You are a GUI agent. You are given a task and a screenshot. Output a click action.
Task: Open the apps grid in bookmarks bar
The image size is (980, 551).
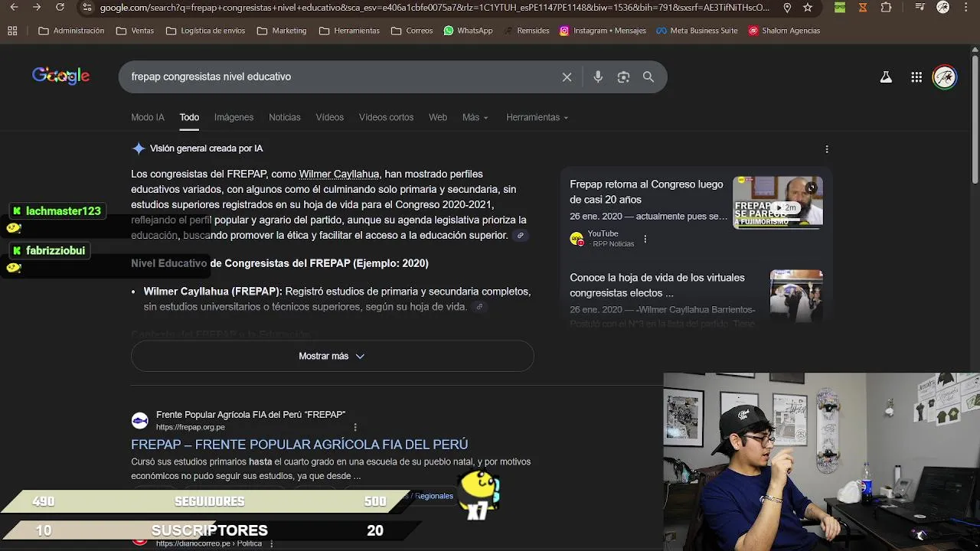[x=12, y=31]
